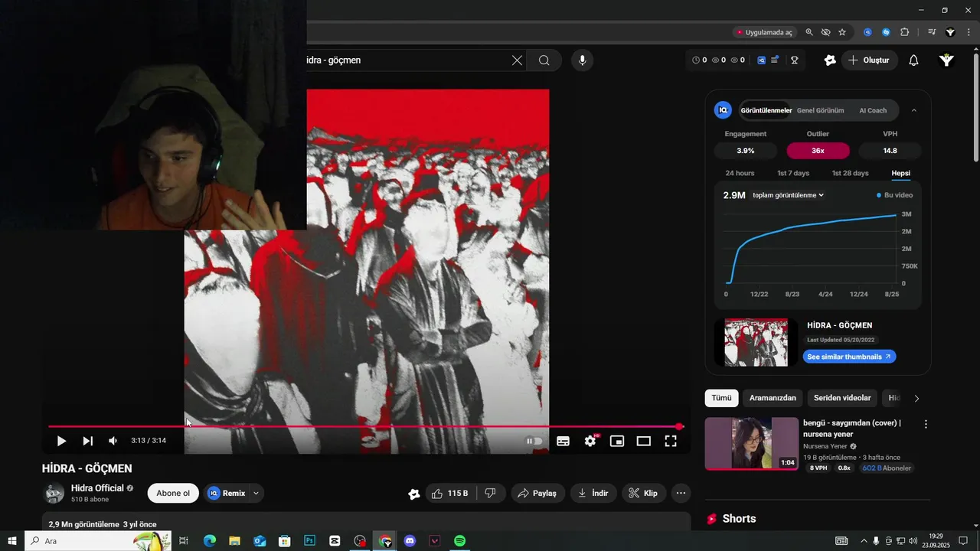Like the video (115 B)
Image resolution: width=980 pixels, height=551 pixels.
point(449,494)
